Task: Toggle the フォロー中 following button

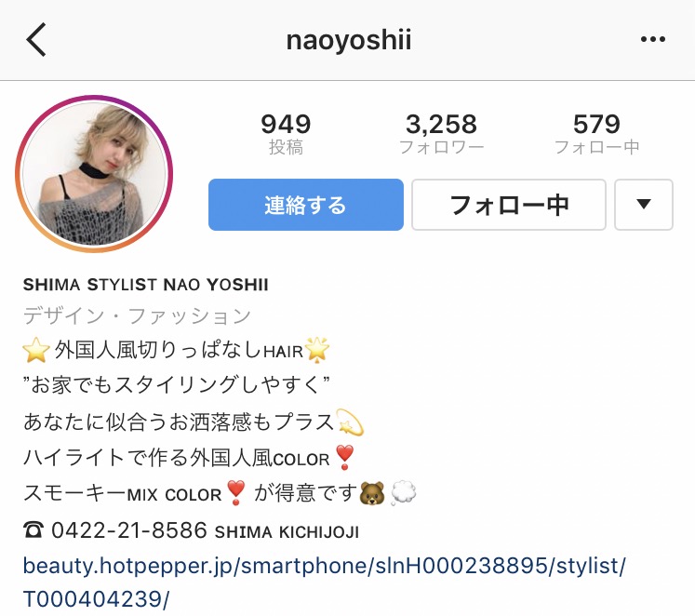Action: 509,205
